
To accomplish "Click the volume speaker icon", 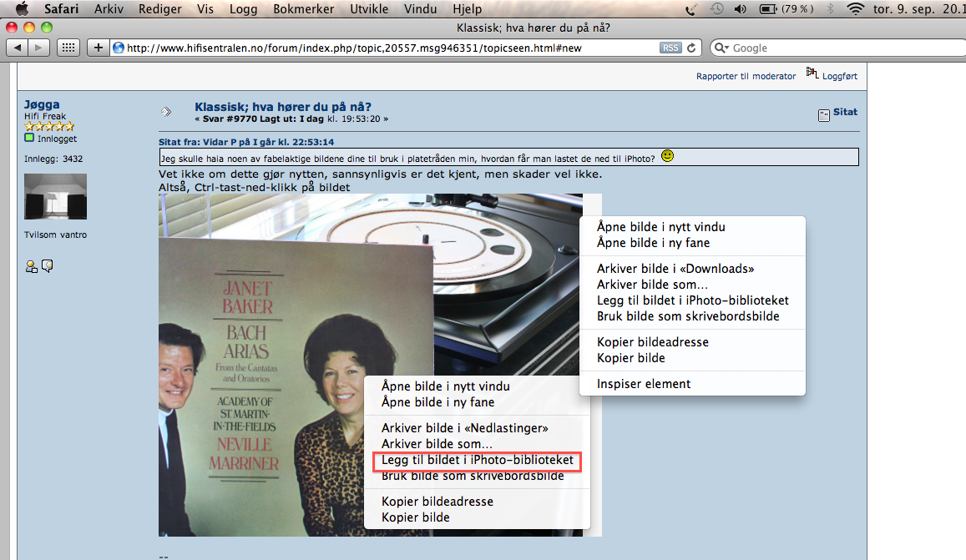I will (740, 8).
